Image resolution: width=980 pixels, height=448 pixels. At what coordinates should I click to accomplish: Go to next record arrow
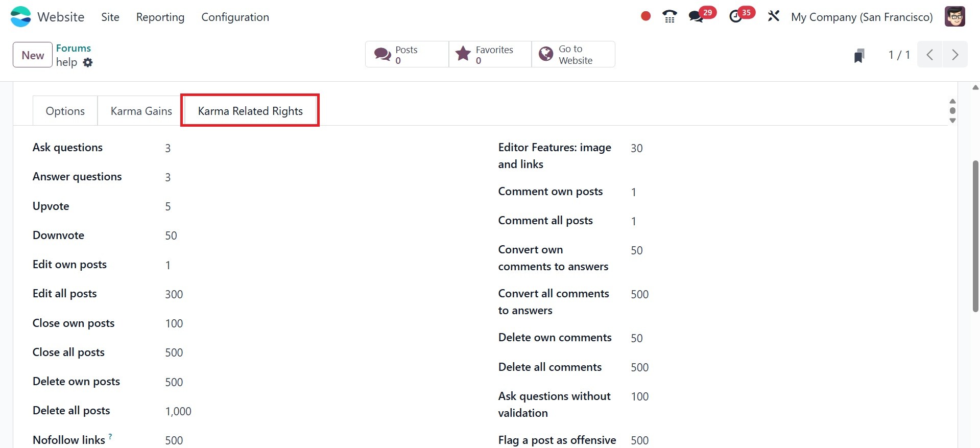tap(955, 55)
